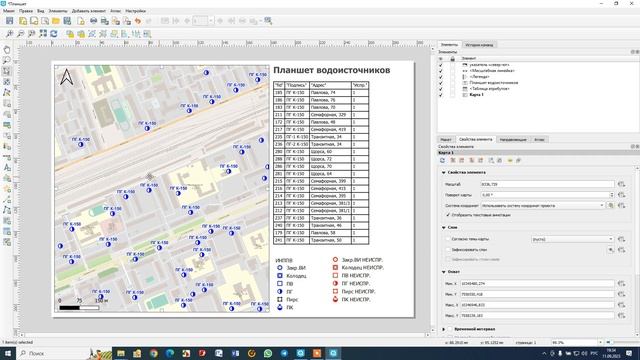
Task: Switch to the Направляющие tab
Action: [513, 140]
